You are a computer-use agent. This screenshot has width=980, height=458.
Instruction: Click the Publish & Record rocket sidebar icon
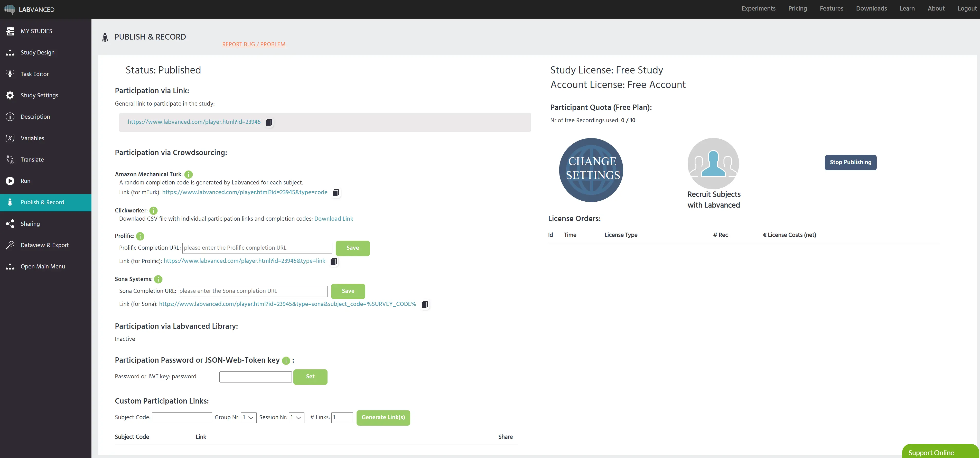pos(10,202)
